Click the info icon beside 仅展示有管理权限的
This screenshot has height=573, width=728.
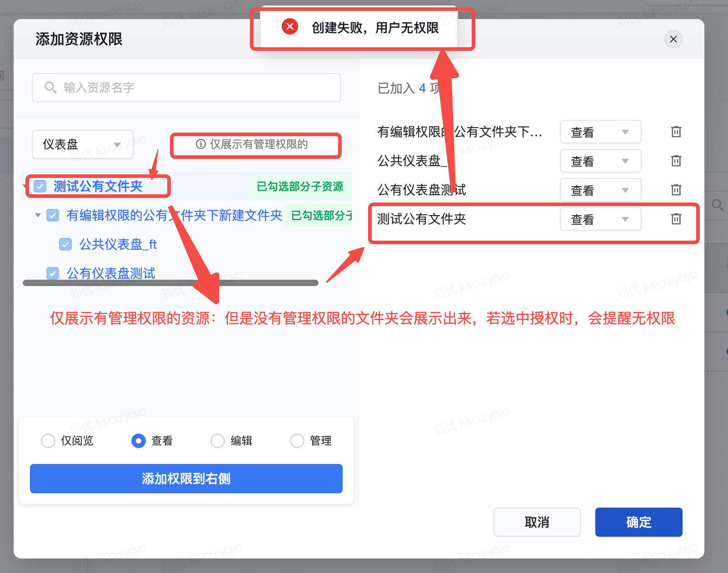200,144
